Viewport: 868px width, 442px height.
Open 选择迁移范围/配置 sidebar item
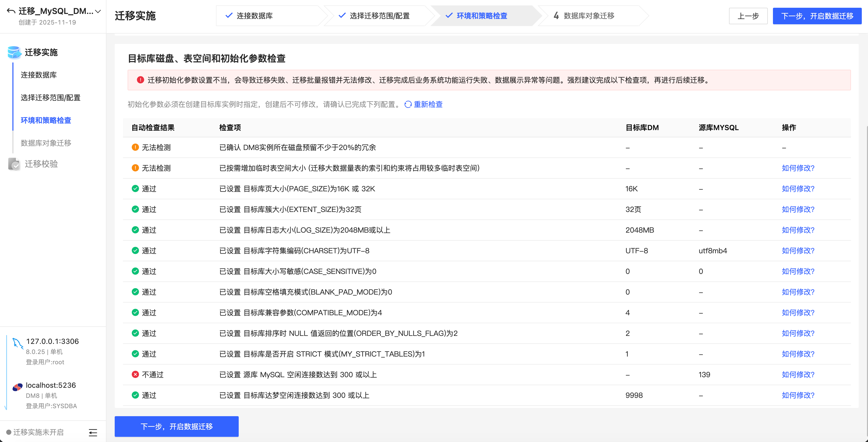[51, 98]
